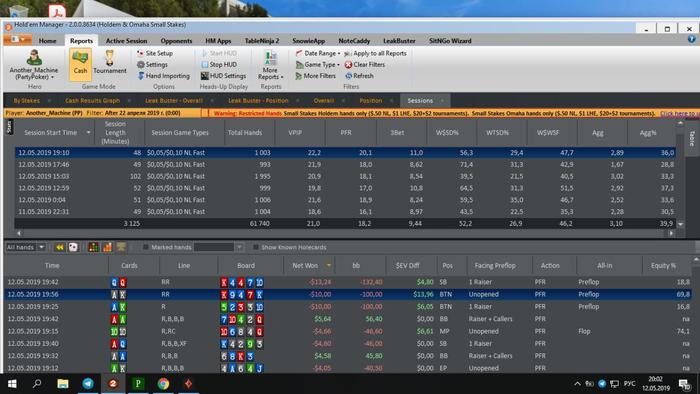Open Active Session tab

point(126,41)
